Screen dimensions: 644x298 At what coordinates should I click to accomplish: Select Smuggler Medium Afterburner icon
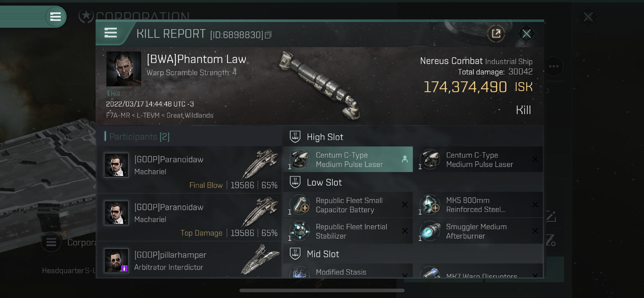pos(430,231)
